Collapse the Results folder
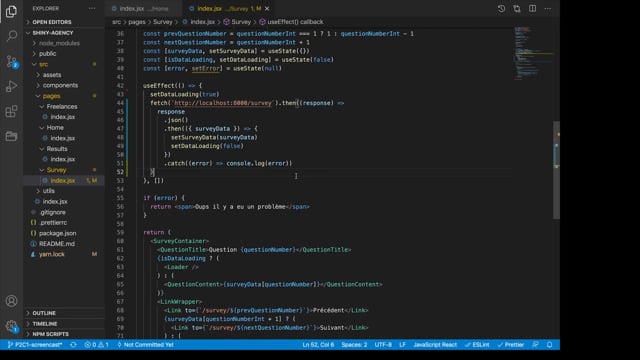Viewport: 640px width, 360px height. pyautogui.click(x=57, y=149)
